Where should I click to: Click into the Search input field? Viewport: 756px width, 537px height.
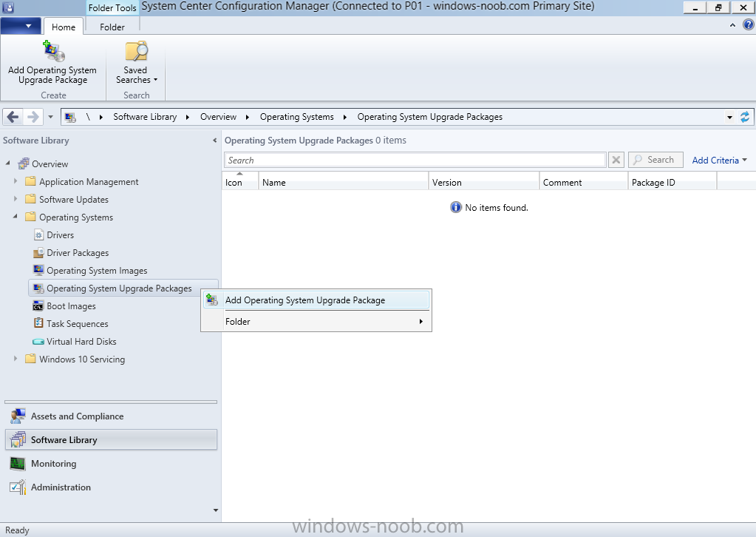click(x=415, y=161)
